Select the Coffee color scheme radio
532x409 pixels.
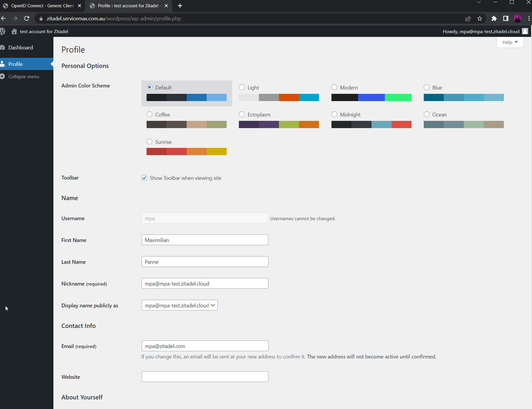(149, 114)
